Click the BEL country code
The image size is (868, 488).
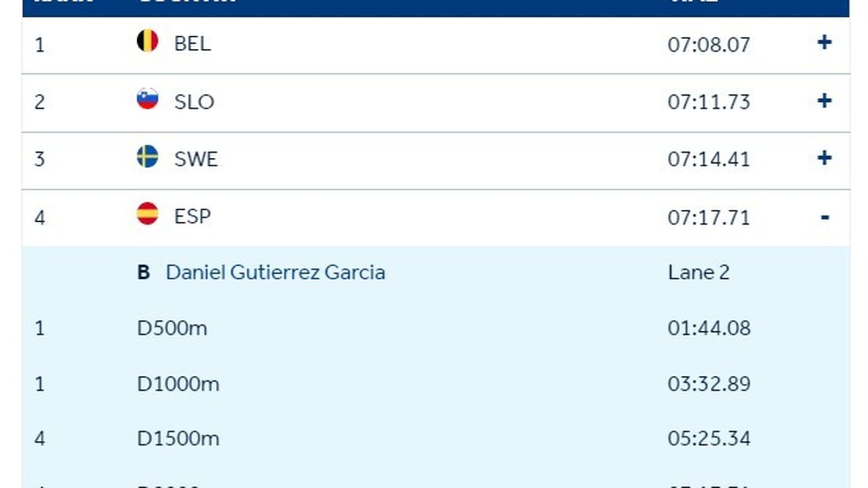[192, 44]
